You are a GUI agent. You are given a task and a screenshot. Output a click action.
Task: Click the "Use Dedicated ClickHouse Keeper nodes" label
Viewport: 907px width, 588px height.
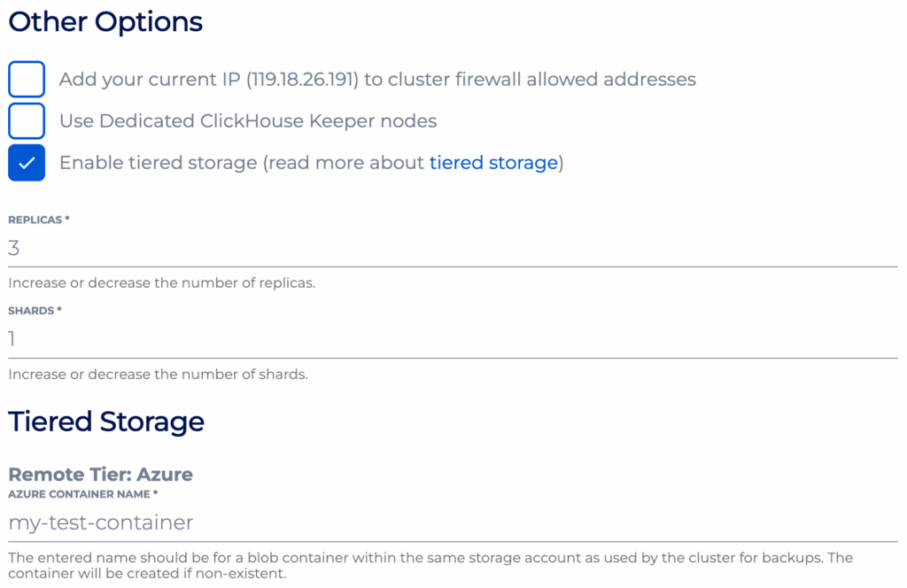[248, 121]
